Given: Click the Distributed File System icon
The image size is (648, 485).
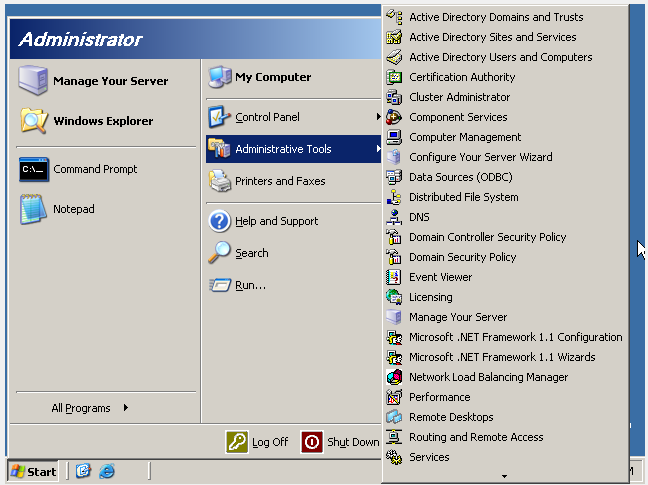Looking at the screenshot, I should 394,197.
